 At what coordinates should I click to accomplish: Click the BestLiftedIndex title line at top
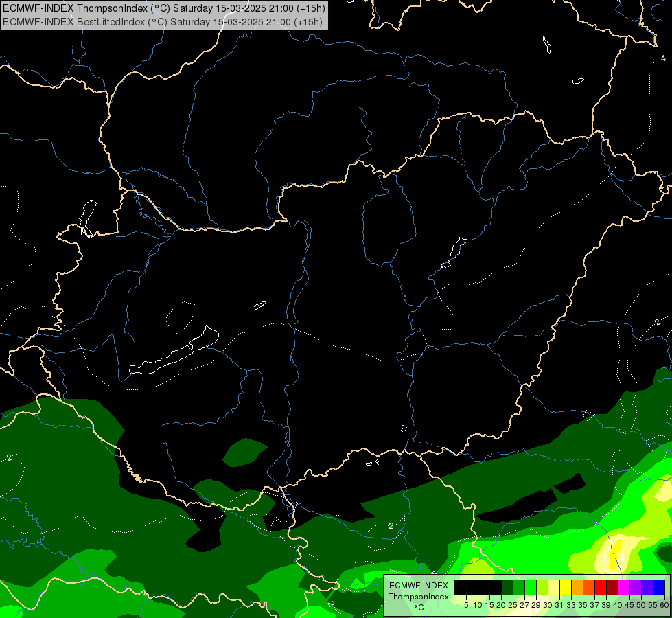[163, 21]
